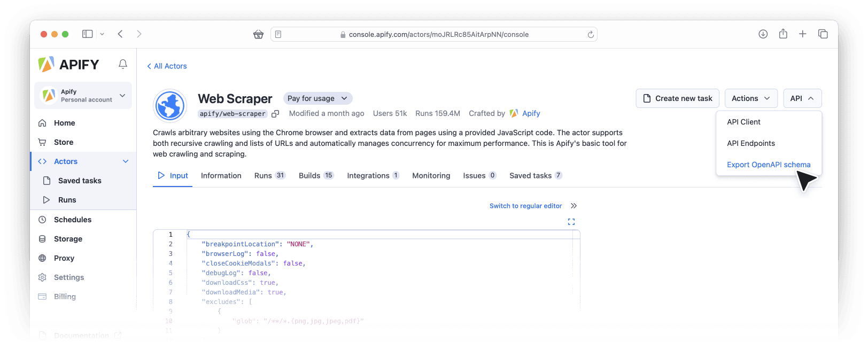Switch to the Monitoring tab
The width and height of the screenshot is (868, 358).
click(431, 176)
